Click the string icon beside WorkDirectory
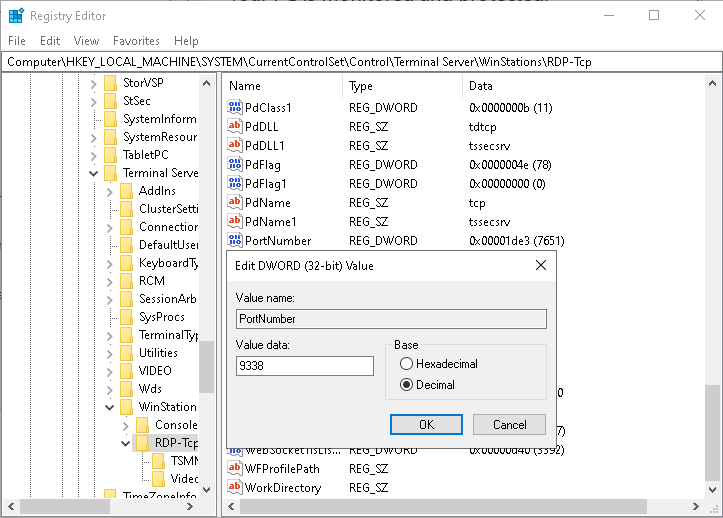723x518 pixels. point(235,487)
